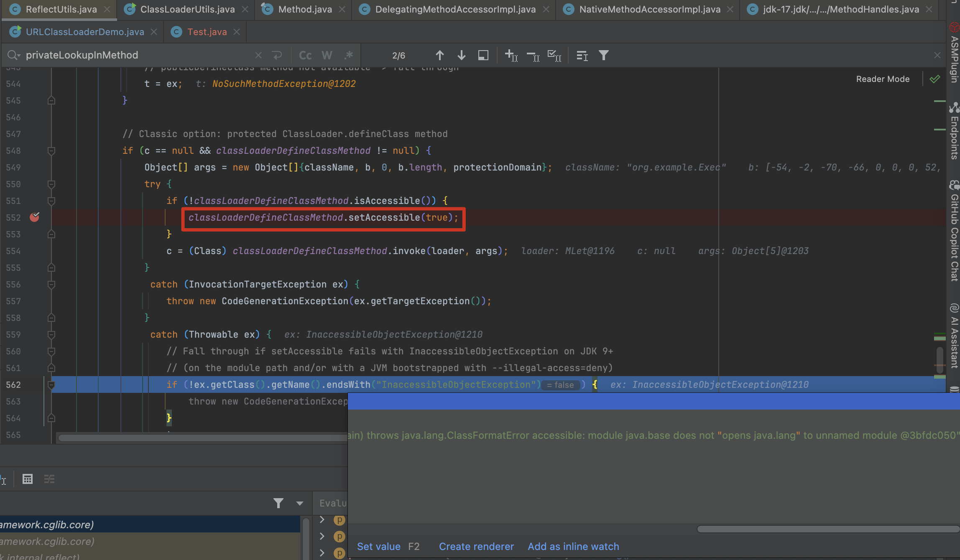
Task: Clear the search text with the X icon
Action: (258, 55)
